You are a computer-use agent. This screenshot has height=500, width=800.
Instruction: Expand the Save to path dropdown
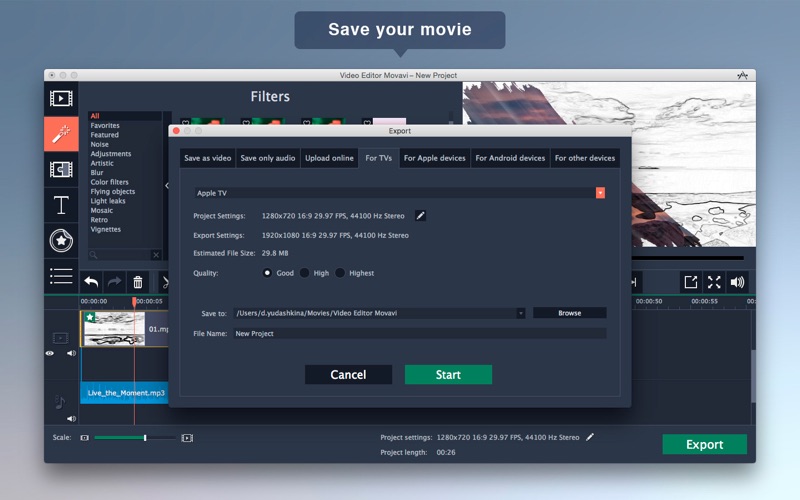click(x=520, y=313)
